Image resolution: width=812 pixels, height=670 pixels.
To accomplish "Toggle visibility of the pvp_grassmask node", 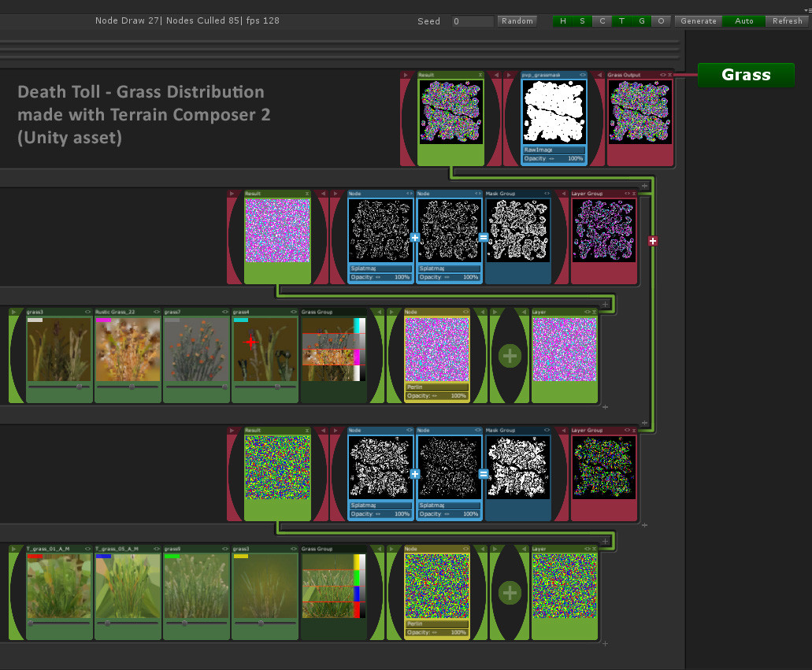I will click(583, 75).
